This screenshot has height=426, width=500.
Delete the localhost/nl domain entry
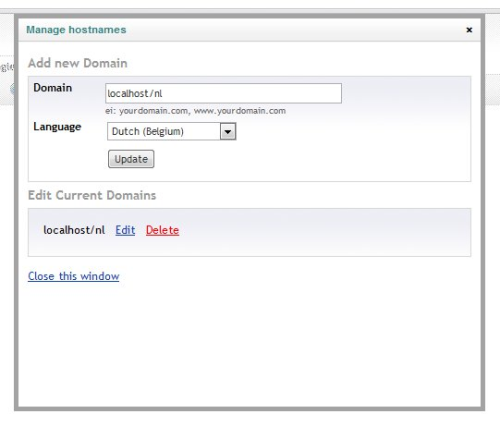pyautogui.click(x=162, y=230)
